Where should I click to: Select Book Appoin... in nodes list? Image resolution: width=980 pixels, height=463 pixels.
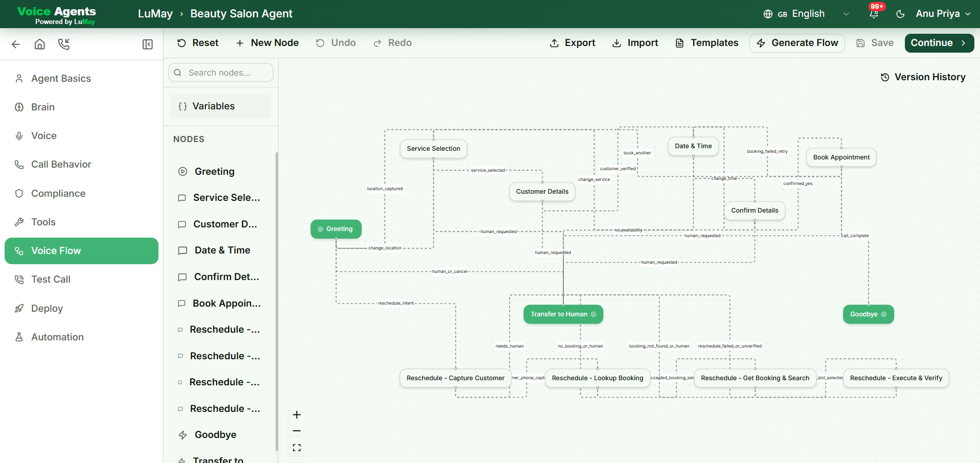[x=221, y=304]
